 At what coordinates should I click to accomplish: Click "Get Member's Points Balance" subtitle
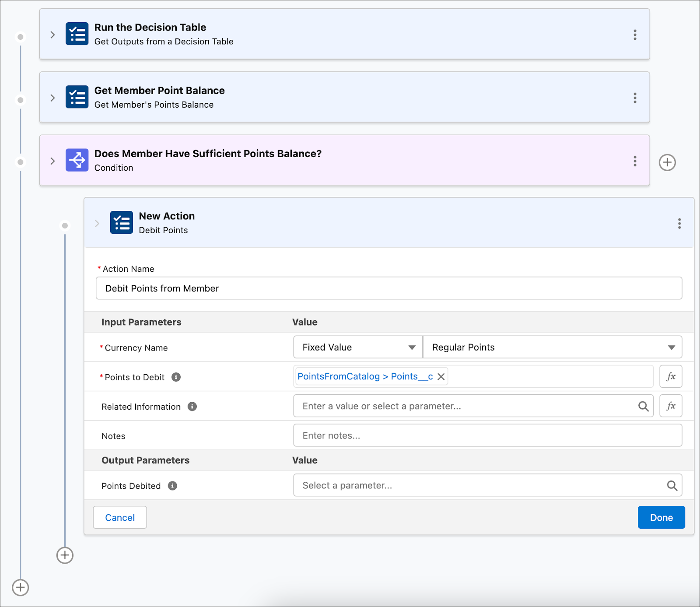[x=154, y=105]
